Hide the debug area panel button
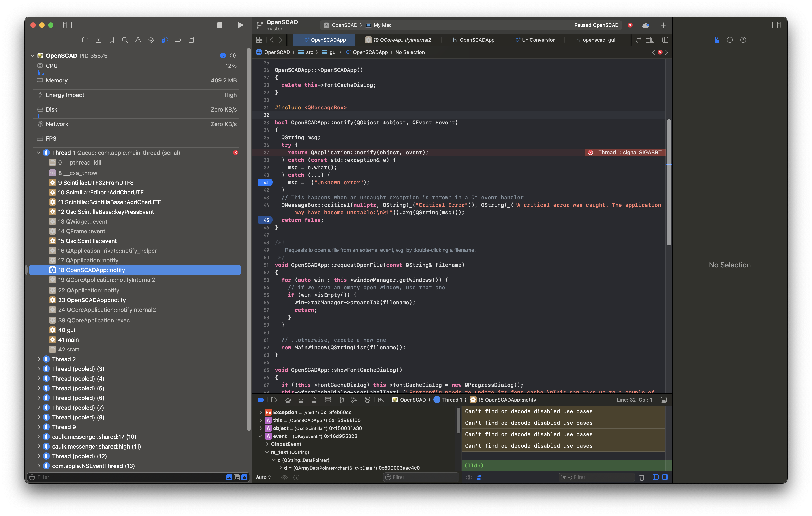This screenshot has width=812, height=516. click(x=663, y=400)
